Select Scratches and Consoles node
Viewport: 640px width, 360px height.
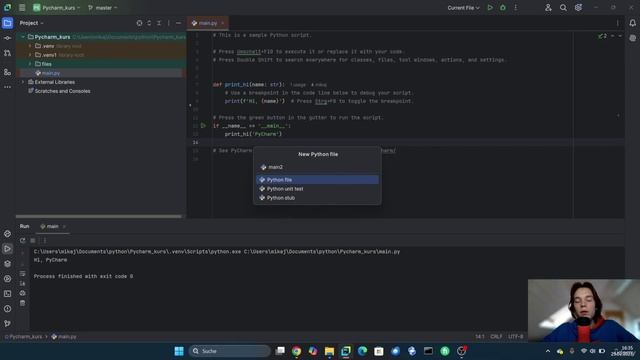click(59, 91)
